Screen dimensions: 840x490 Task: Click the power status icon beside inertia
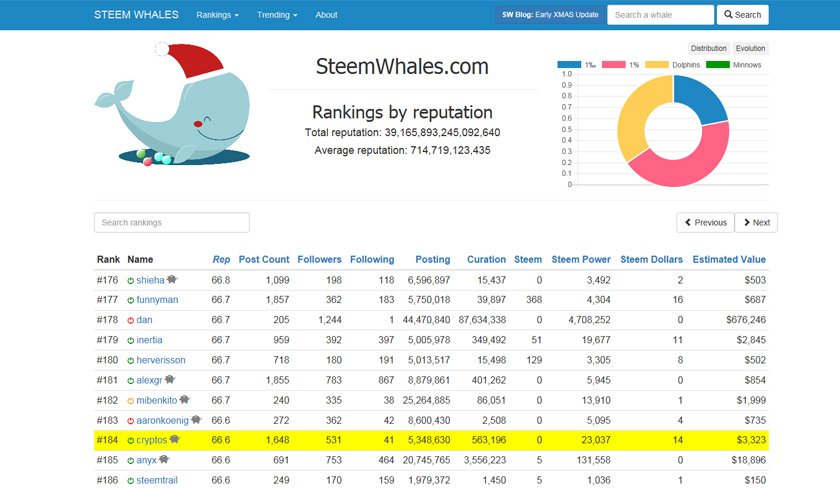click(130, 341)
